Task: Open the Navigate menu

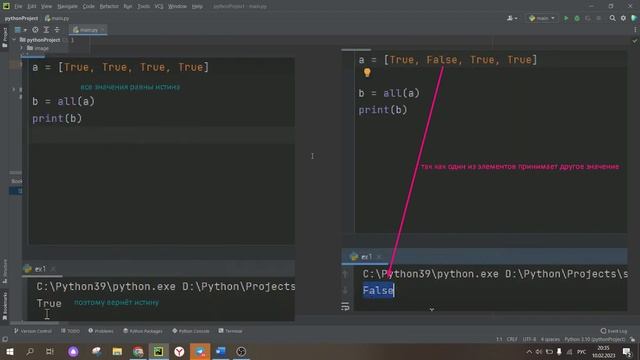Action: tap(67, 7)
